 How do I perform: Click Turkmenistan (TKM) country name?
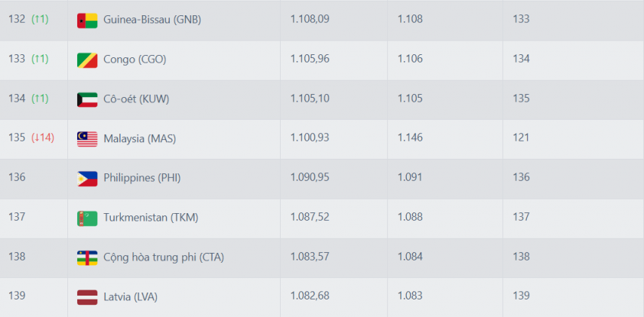pos(151,218)
